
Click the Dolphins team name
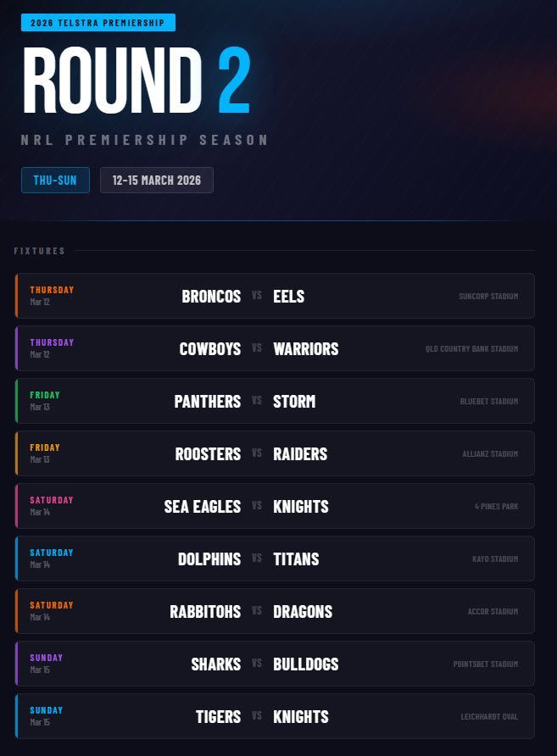(x=209, y=559)
